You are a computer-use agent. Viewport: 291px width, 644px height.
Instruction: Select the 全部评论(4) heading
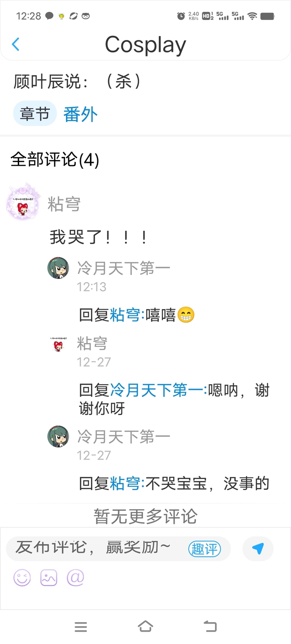pos(55,160)
